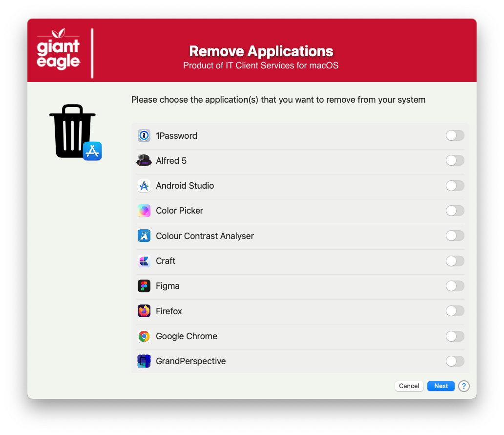Click the IT Client Services subtitle
The width and height of the screenshot is (504, 435).
point(261,65)
